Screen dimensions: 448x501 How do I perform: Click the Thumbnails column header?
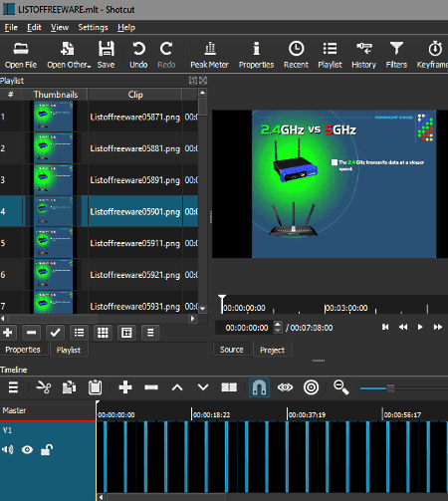(56, 95)
